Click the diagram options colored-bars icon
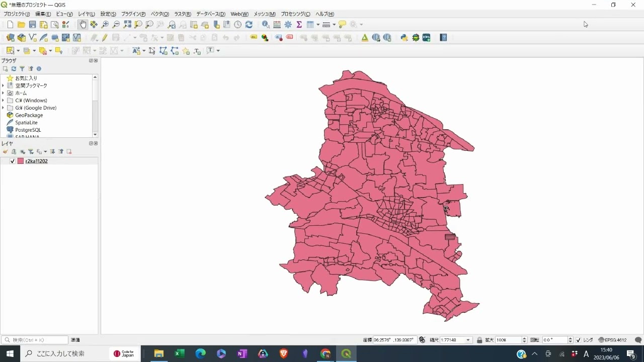This screenshot has width=644, height=362. coord(265,37)
